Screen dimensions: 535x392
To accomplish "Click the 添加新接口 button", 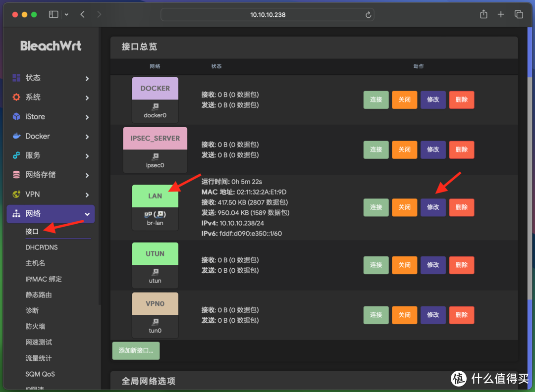I will [x=135, y=350].
